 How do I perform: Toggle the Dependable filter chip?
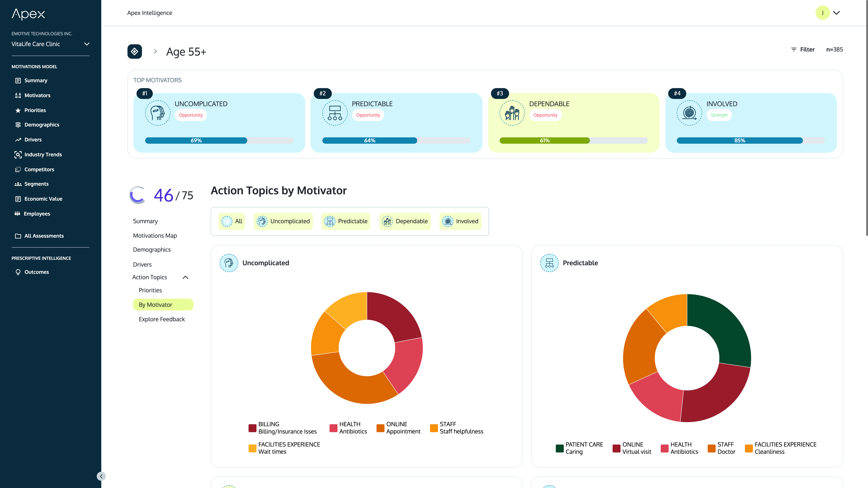click(405, 221)
